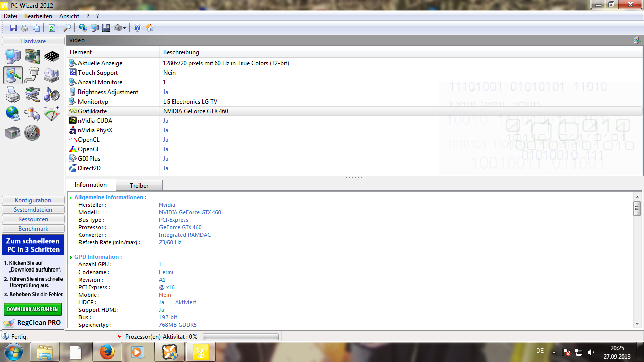Select the System Summary computer icon

coord(13,56)
